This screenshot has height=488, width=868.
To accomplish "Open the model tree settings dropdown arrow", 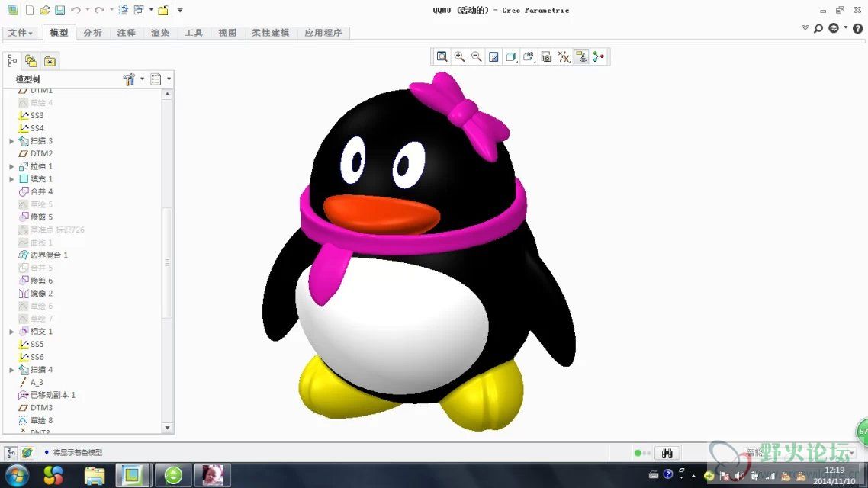I will click(x=143, y=79).
